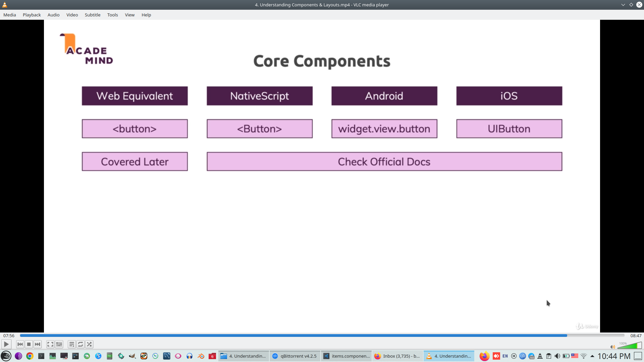The width and height of the screenshot is (644, 362).
Task: Expand hidden system tray icons arrow
Action: pos(592,356)
